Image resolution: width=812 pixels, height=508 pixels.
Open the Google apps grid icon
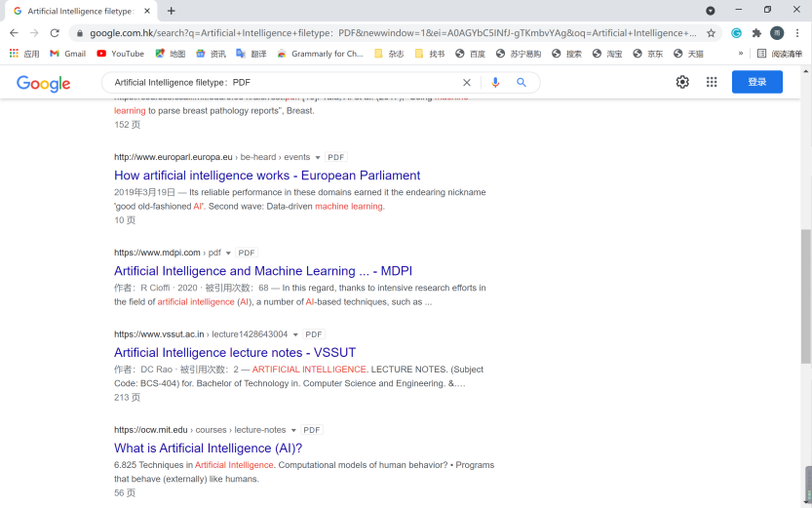[712, 82]
